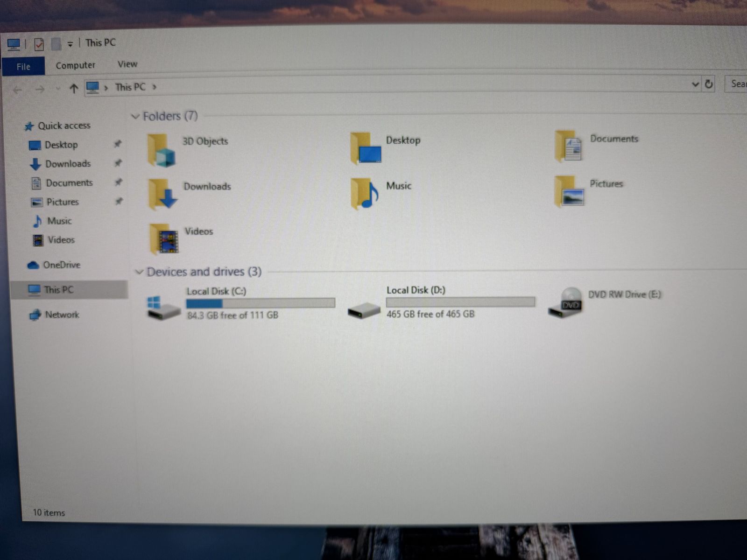Click the Local Disk (C:) storage usage bar

point(261,303)
